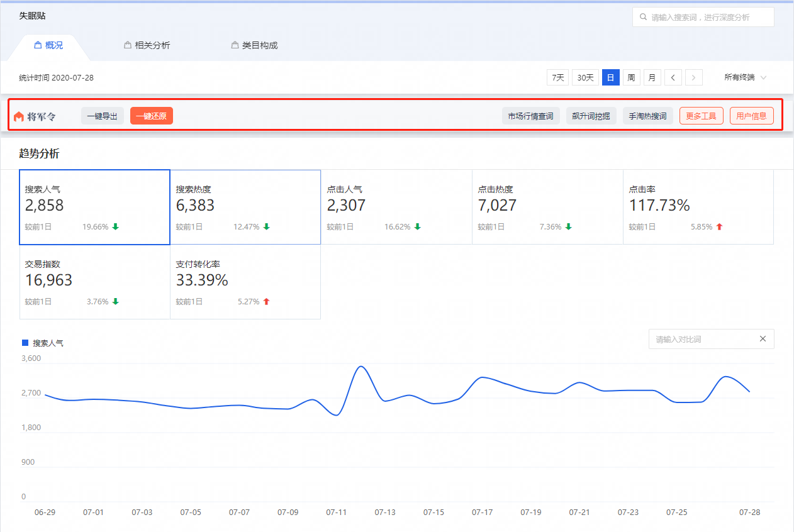Click the 失眠贴 keyword title
This screenshot has height=532, width=794.
[x=32, y=16]
